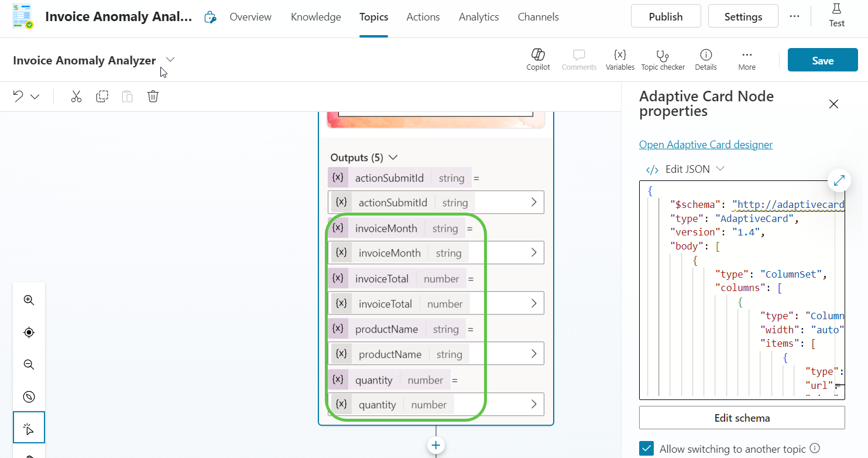The image size is (868, 458).
Task: Zoom out on the canvas
Action: click(x=29, y=365)
